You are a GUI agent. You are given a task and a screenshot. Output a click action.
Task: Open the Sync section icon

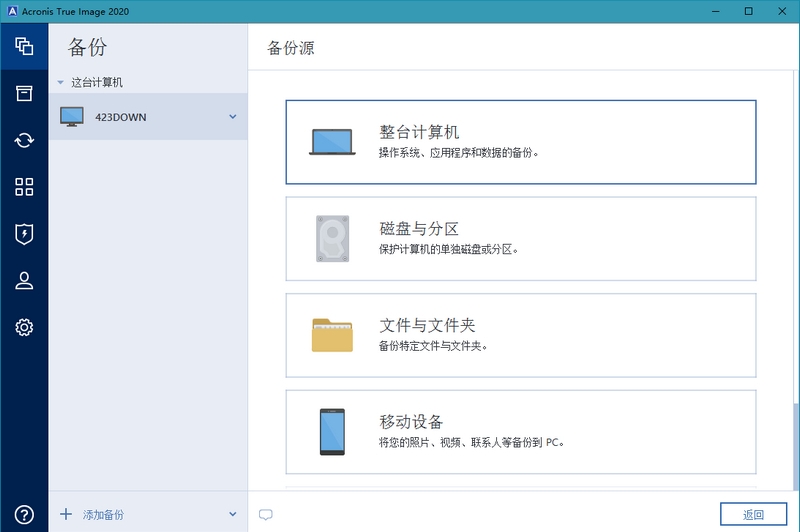click(24, 140)
